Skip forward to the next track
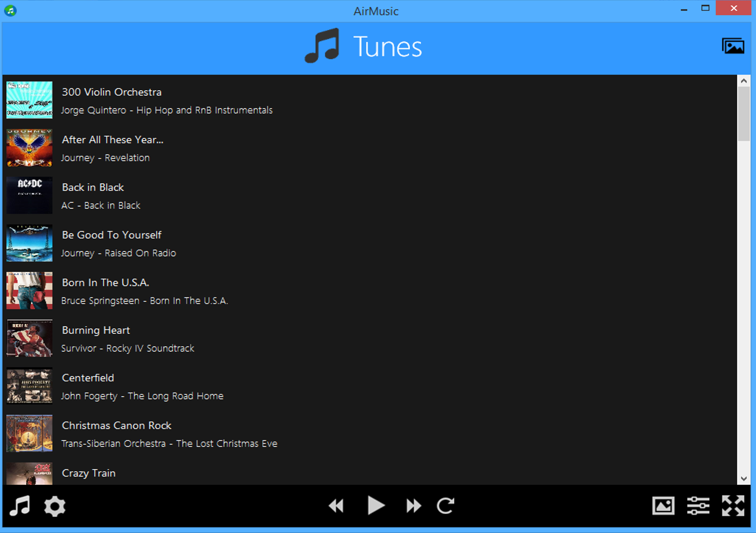The height and width of the screenshot is (533, 756). [414, 506]
